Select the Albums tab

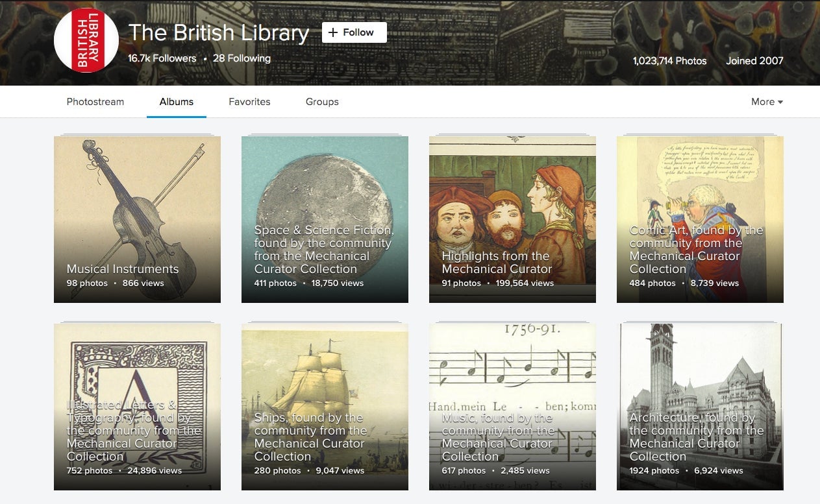tap(177, 102)
